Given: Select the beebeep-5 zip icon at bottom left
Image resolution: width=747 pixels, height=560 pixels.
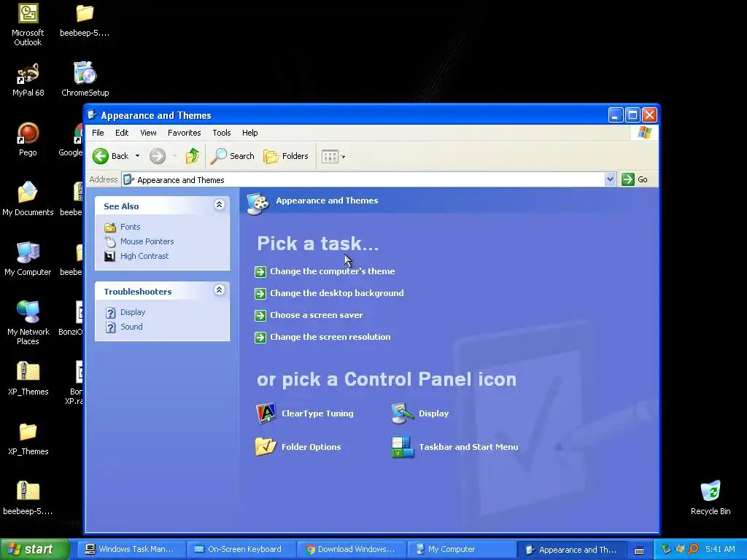Looking at the screenshot, I should pos(28,498).
